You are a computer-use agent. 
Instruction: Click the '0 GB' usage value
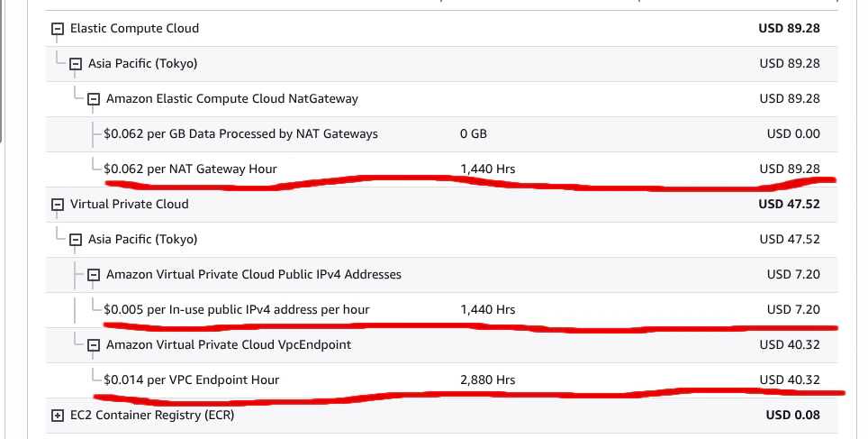(474, 133)
